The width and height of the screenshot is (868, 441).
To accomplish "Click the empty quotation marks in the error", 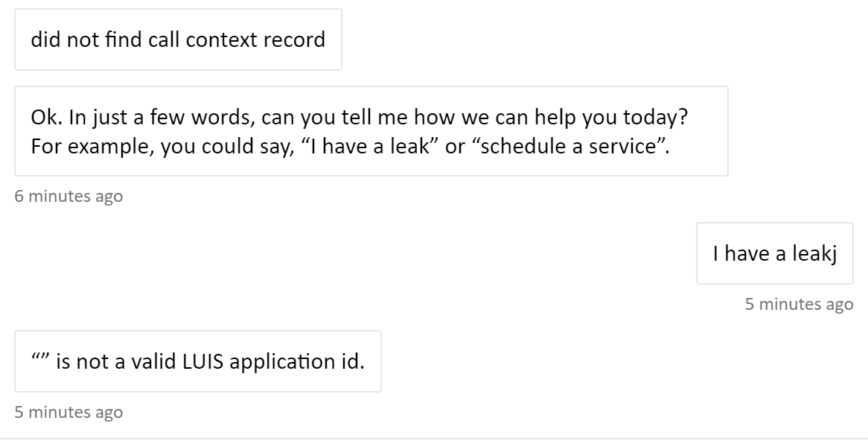I will tap(40, 358).
